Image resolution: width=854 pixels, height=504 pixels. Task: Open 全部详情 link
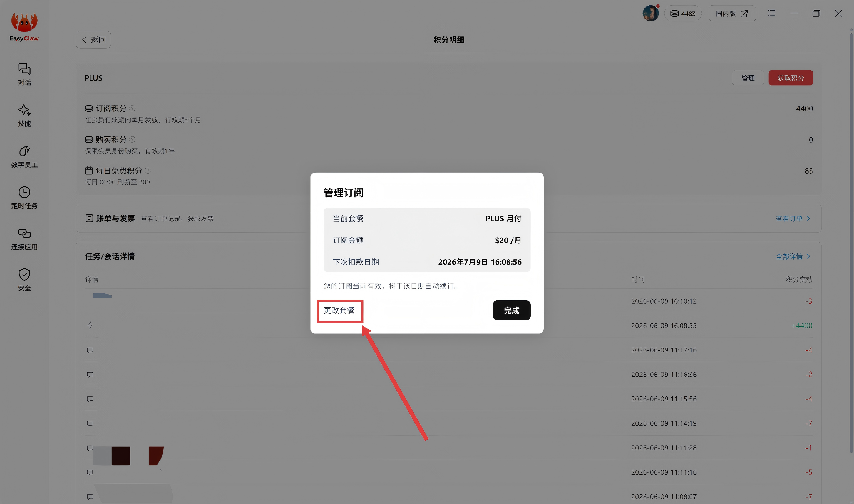point(789,256)
